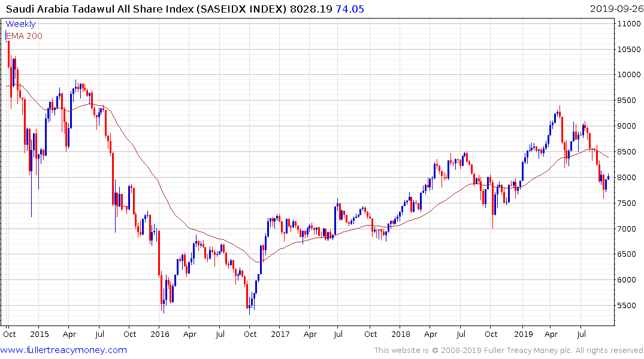Click the 2018 year label on time axis

click(400, 334)
